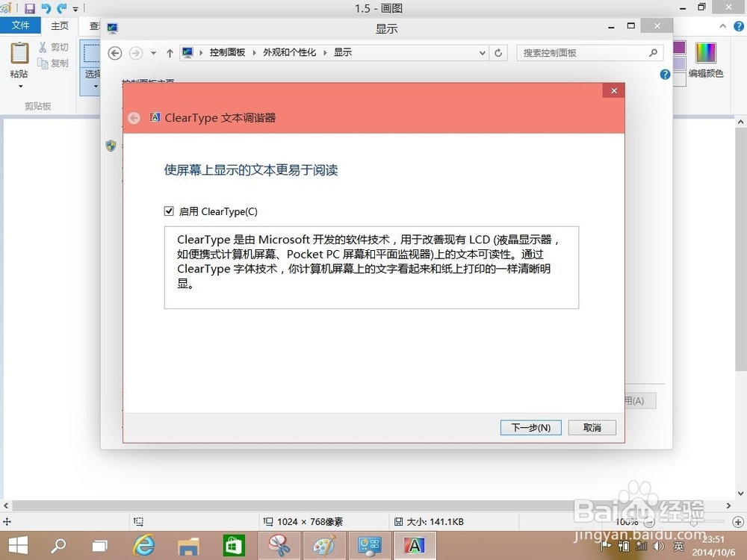Screen dimensions: 747x560
Task: Zoom out with Paint's minus button
Action: coord(649,522)
